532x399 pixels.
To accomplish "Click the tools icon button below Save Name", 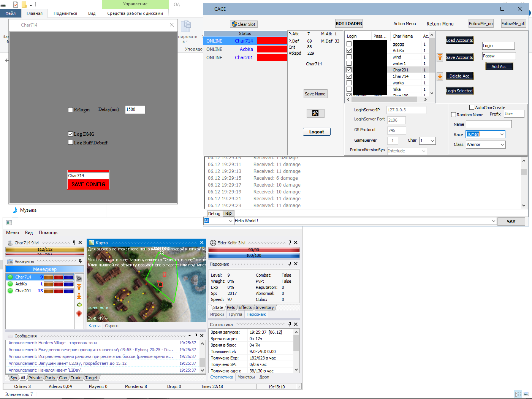I will pos(315,113).
